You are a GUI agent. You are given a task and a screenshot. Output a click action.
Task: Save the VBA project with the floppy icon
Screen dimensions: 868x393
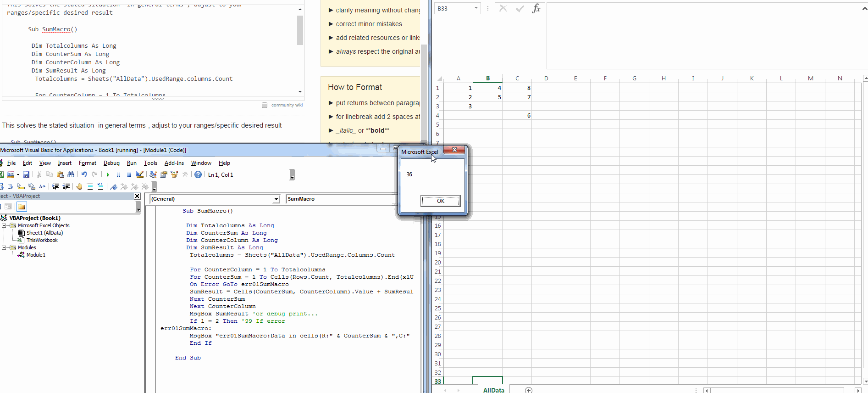point(26,174)
